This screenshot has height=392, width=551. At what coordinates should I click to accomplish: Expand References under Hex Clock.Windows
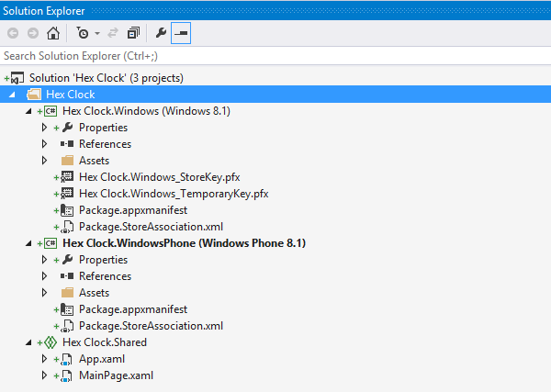pos(44,143)
